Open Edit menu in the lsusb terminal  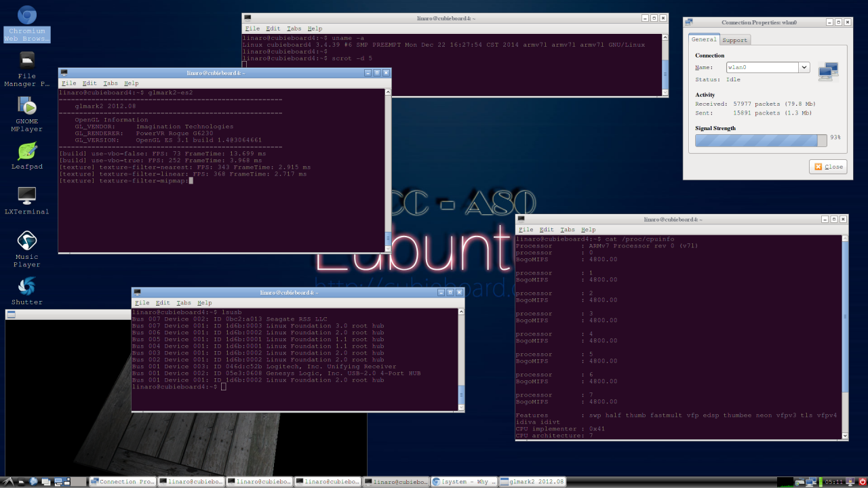(x=162, y=303)
